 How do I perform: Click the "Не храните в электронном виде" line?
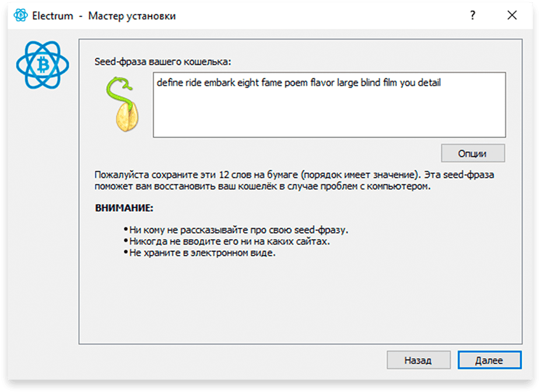(199, 253)
